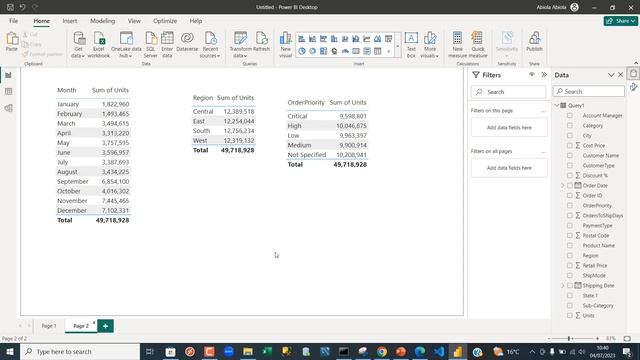The height and width of the screenshot is (360, 640).
Task: Create a New measure
Action: (x=458, y=44)
